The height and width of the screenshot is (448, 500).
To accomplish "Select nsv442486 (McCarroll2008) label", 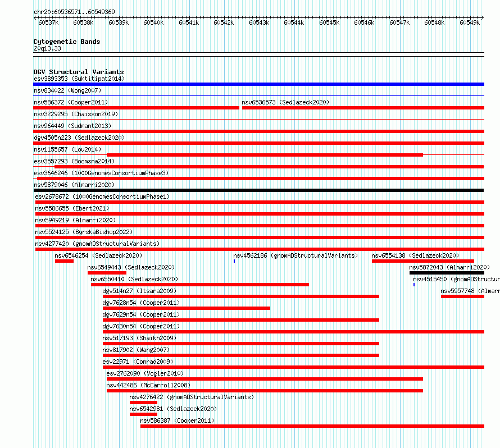I will (x=148, y=385).
